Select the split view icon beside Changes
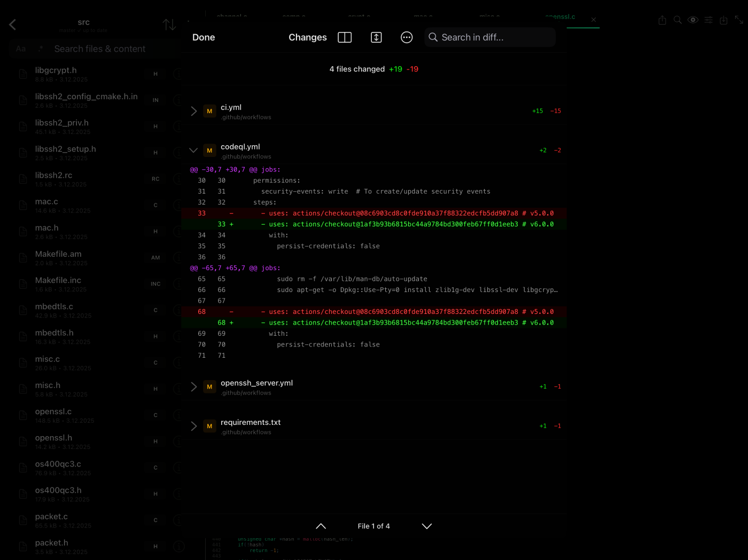The image size is (748, 560). [345, 37]
